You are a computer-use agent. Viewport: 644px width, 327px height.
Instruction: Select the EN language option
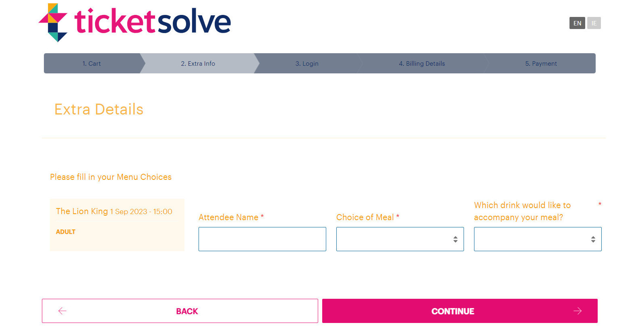(577, 23)
